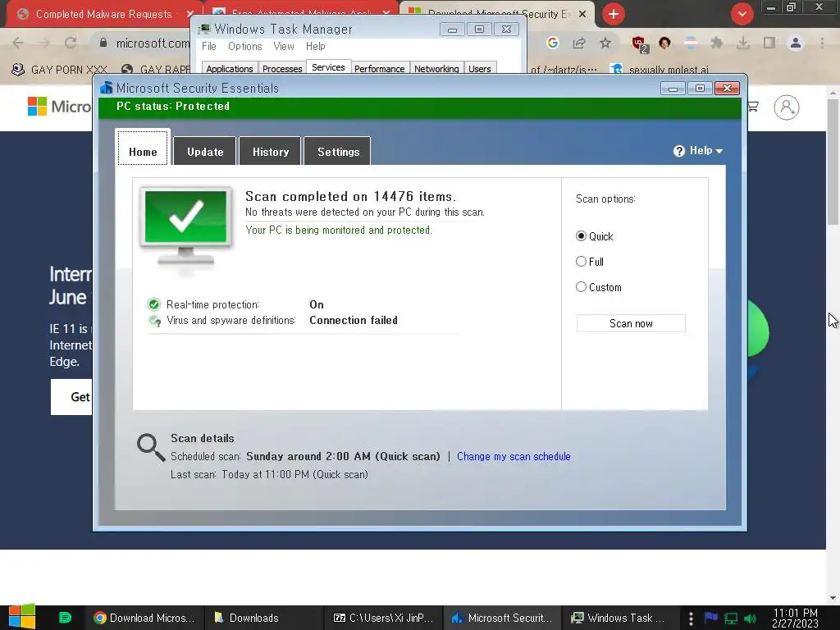
Task: Bookmark this page with star icon
Action: [x=605, y=43]
